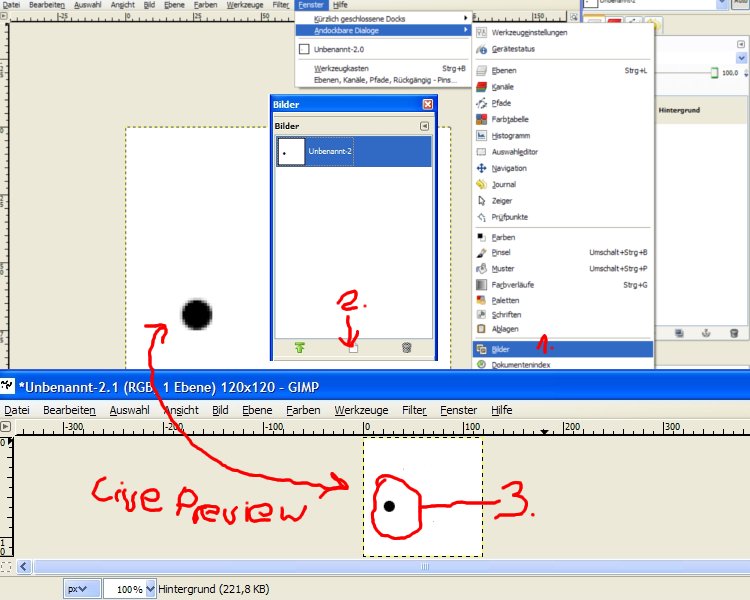The width and height of the screenshot is (750, 600).
Task: Open the Journal dialog
Action: pyautogui.click(x=563, y=184)
